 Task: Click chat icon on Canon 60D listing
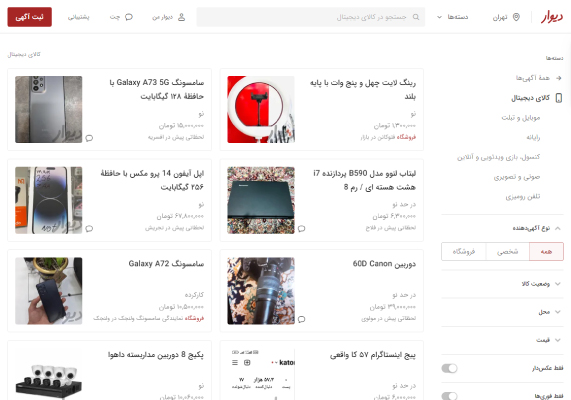click(302, 319)
